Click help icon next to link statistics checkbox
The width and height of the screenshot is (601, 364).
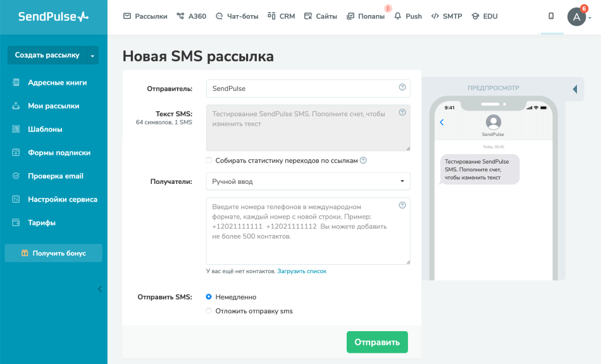[363, 161]
